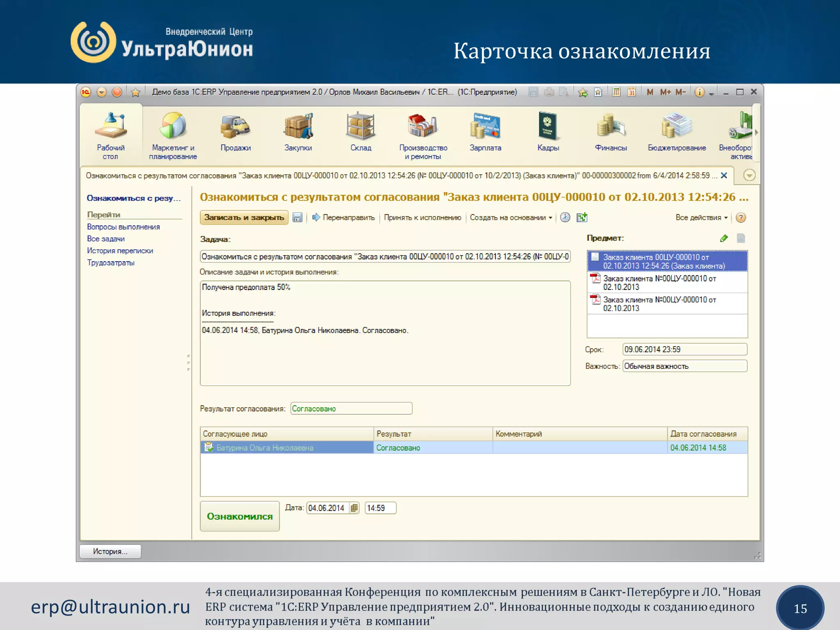Click the Важность field Обычная важность
The image size is (840, 630).
point(685,366)
